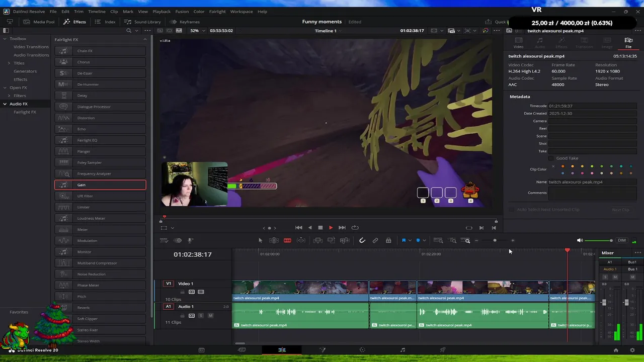The image size is (644, 362).
Task: Open the Flag color dropdown arrow
Action: 410,240
